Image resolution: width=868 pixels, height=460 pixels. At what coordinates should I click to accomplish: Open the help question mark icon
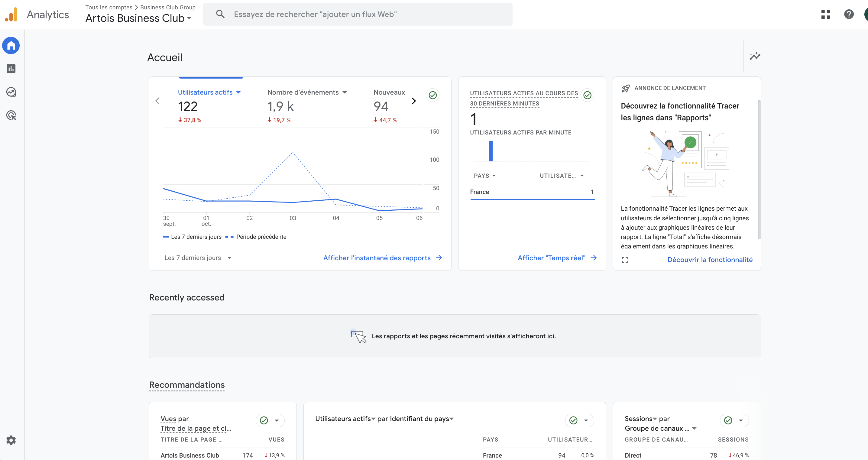coord(848,14)
